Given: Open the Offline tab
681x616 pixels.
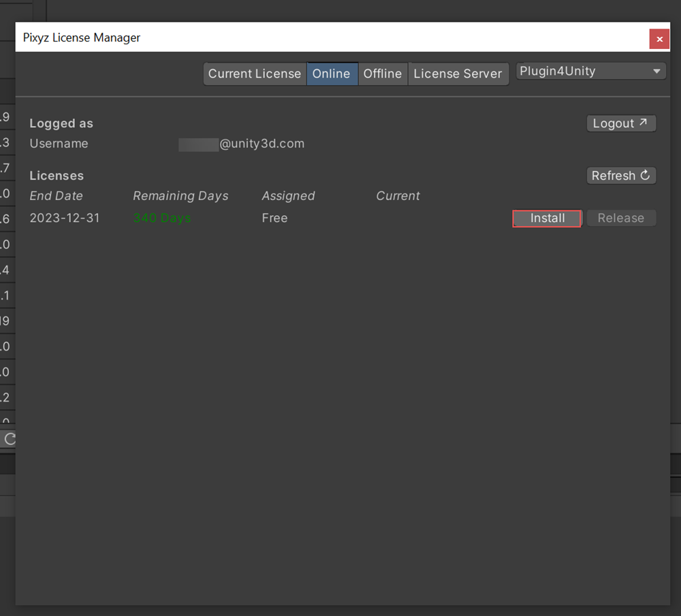Looking at the screenshot, I should [383, 74].
